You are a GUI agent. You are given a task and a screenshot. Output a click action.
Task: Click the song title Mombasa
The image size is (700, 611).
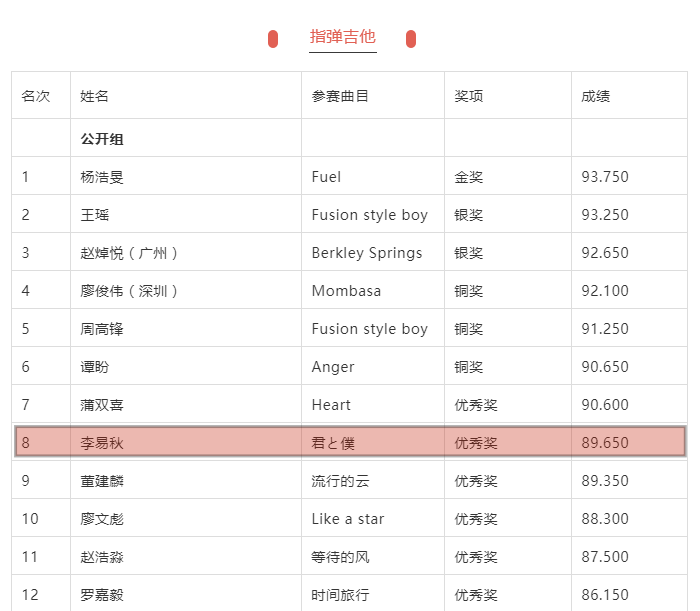coord(347,291)
